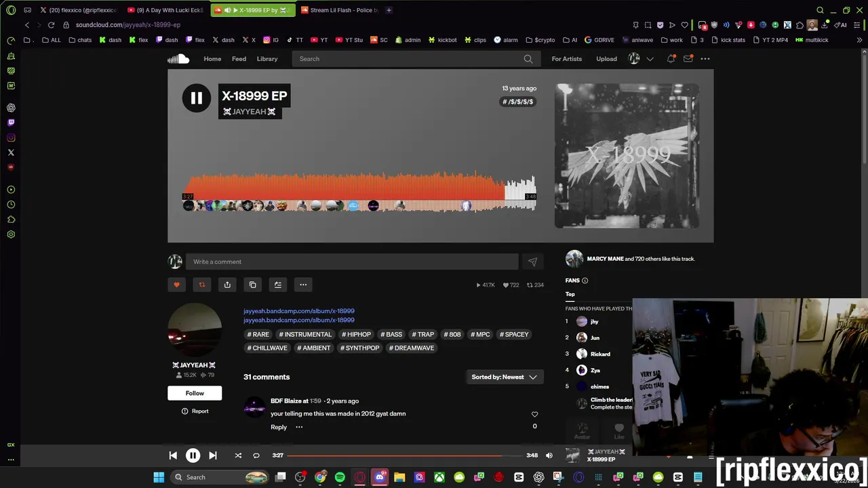Image resolution: width=868 pixels, height=488 pixels.
Task: Expand the profile avatar dropdown chevron
Action: pyautogui.click(x=650, y=59)
